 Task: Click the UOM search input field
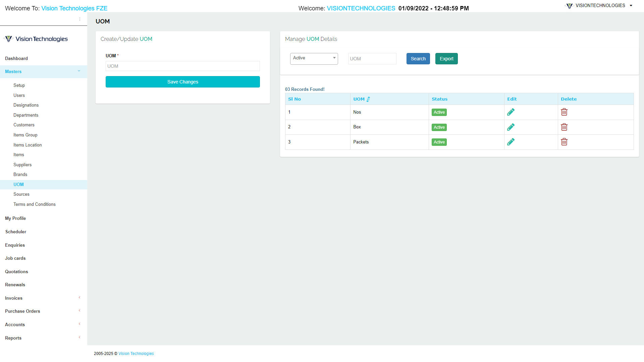[372, 58]
